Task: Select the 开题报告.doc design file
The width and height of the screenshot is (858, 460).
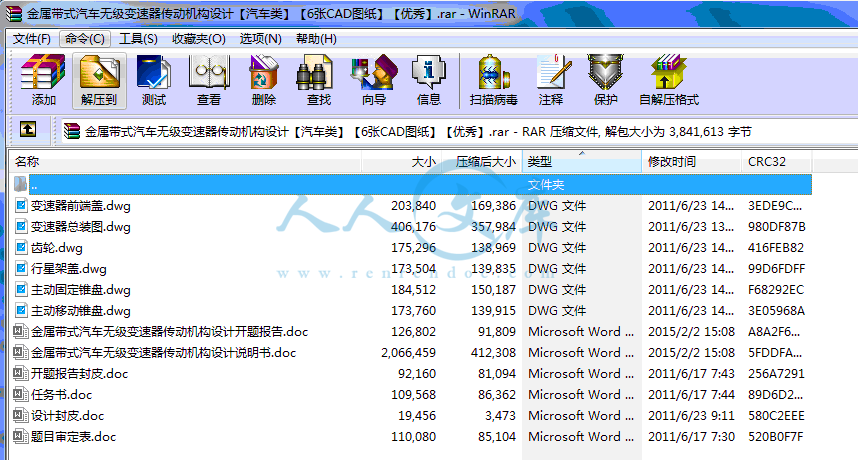Action: (x=169, y=331)
